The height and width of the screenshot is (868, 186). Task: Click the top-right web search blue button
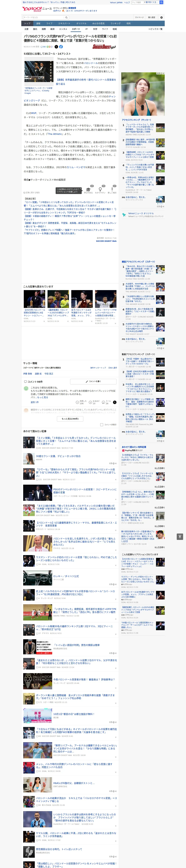coord(161,2)
